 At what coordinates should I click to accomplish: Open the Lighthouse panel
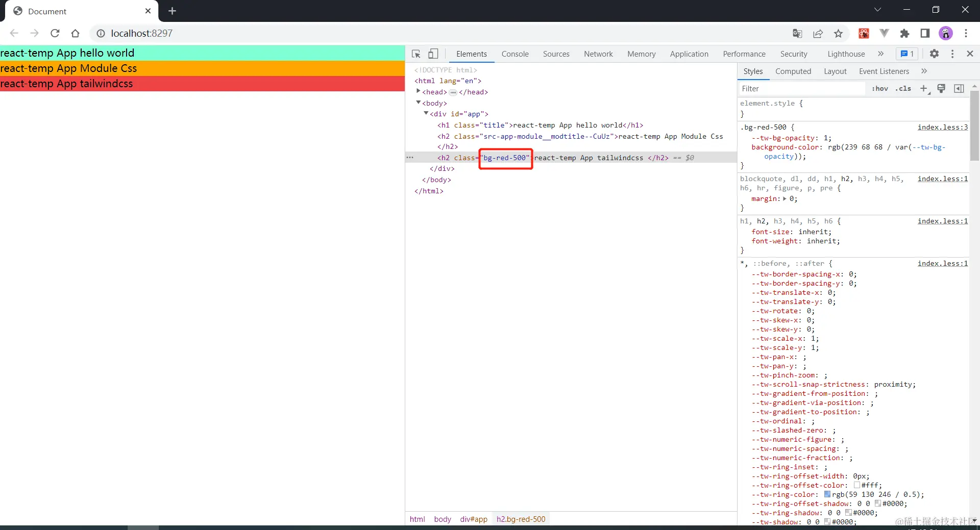point(846,54)
